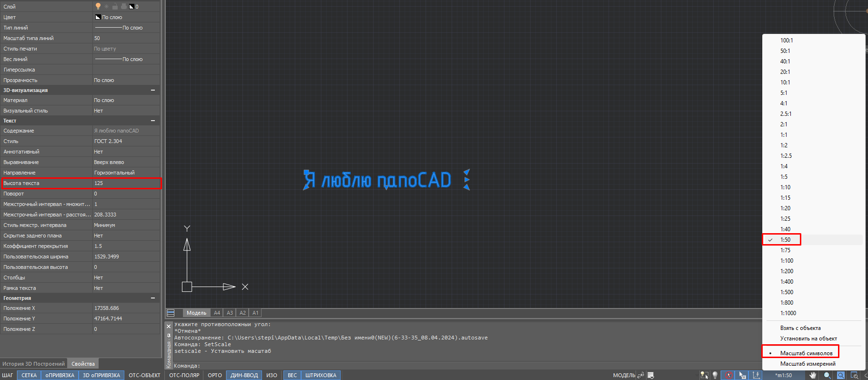The width and height of the screenshot is (868, 380).
Task: Open the Аннотативный value dropdown
Action: pos(127,152)
